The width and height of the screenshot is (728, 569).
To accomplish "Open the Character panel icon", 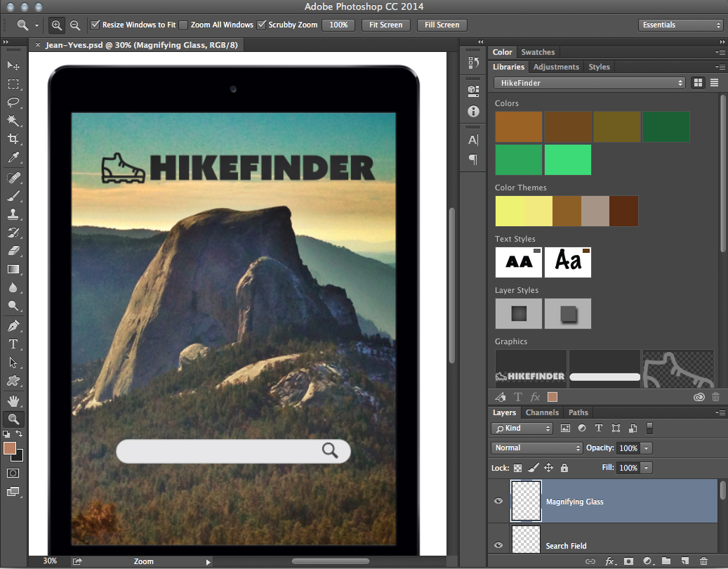I will (x=473, y=140).
